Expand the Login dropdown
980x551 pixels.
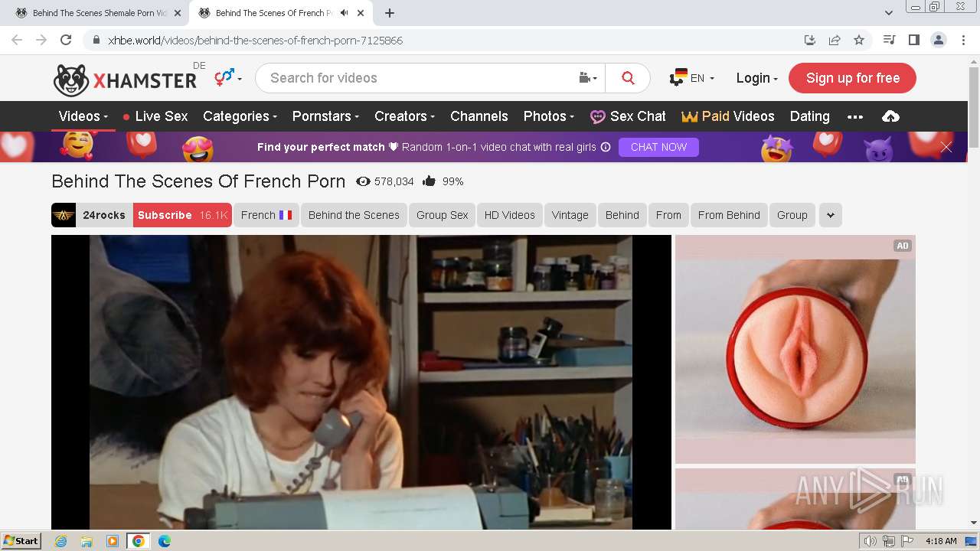756,78
